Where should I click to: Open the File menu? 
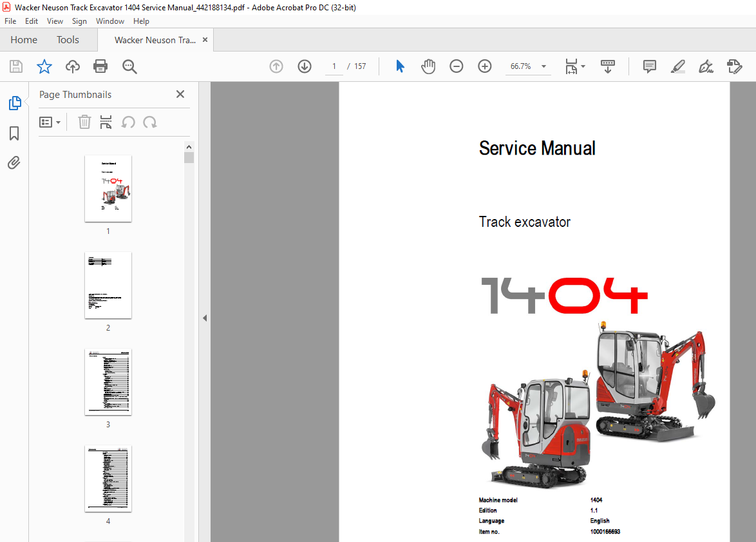[x=10, y=21]
